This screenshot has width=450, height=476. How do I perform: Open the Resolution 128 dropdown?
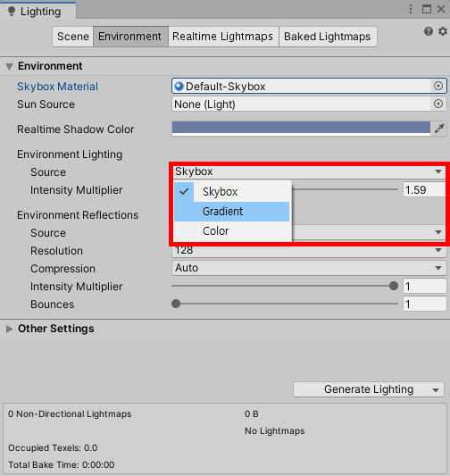pos(309,250)
